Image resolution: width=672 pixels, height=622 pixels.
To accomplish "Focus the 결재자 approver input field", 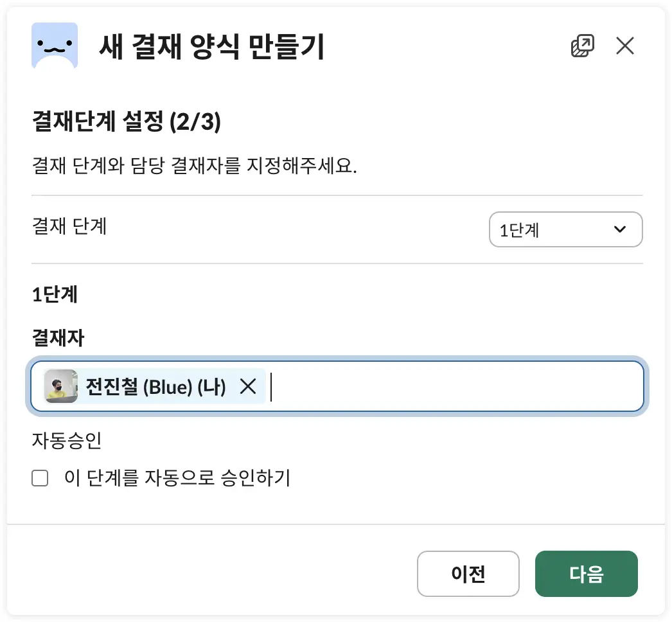I will pos(450,386).
